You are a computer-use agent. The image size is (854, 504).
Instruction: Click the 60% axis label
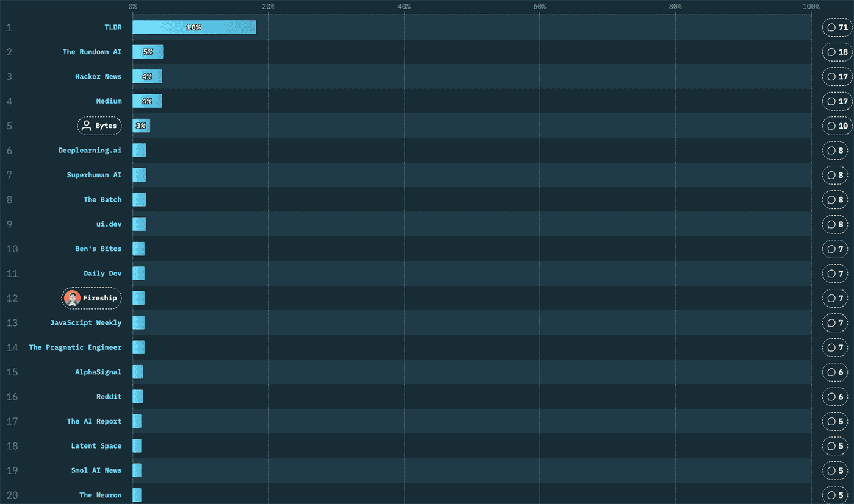(540, 6)
